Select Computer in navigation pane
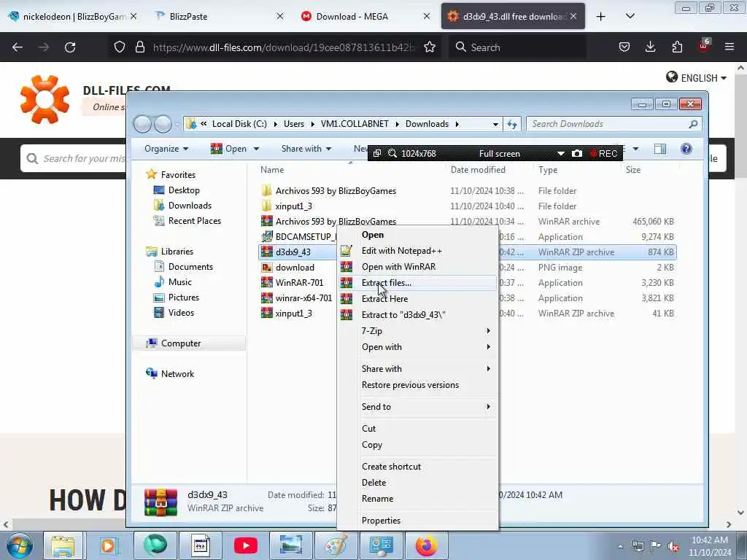The height and width of the screenshot is (560, 747). pyautogui.click(x=181, y=343)
